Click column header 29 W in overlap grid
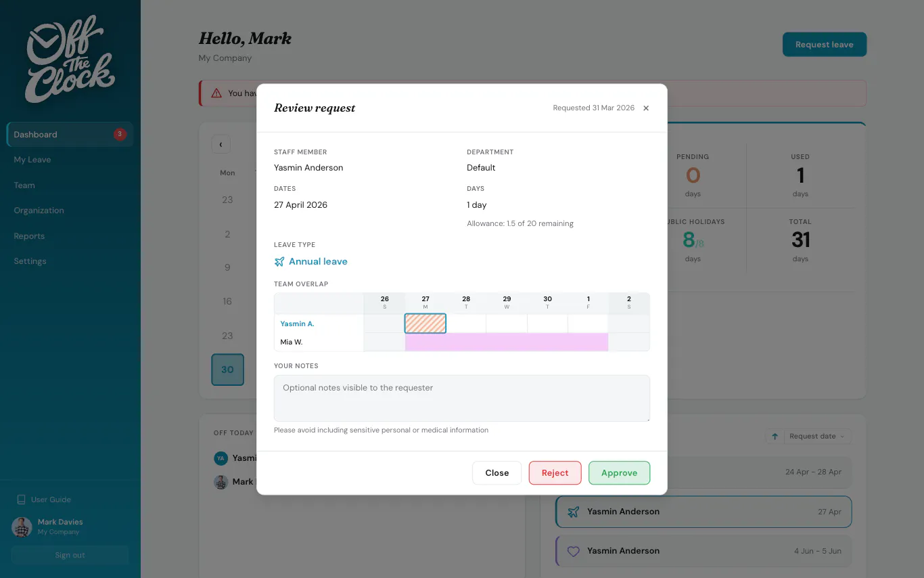The height and width of the screenshot is (578, 924). click(507, 303)
